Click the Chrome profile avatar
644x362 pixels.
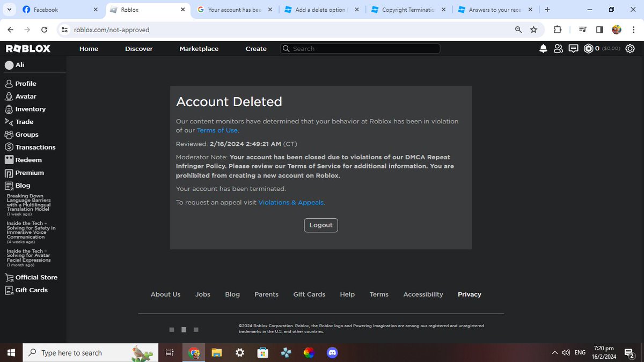(x=617, y=30)
